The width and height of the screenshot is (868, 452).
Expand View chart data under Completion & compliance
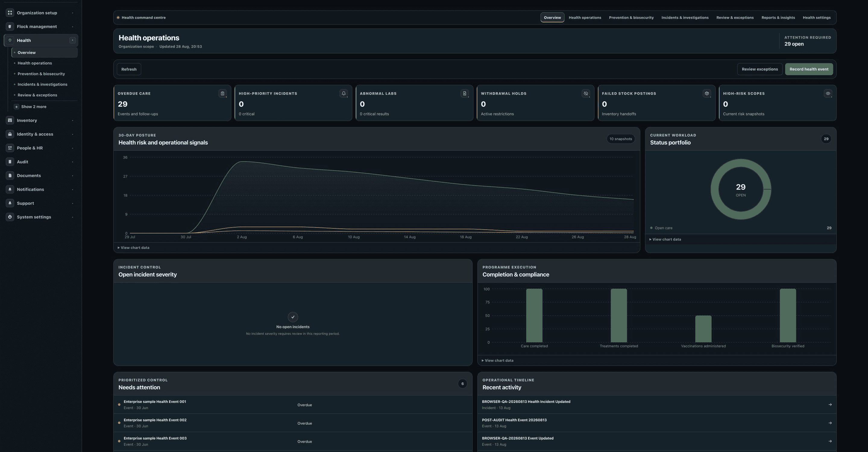click(x=498, y=360)
